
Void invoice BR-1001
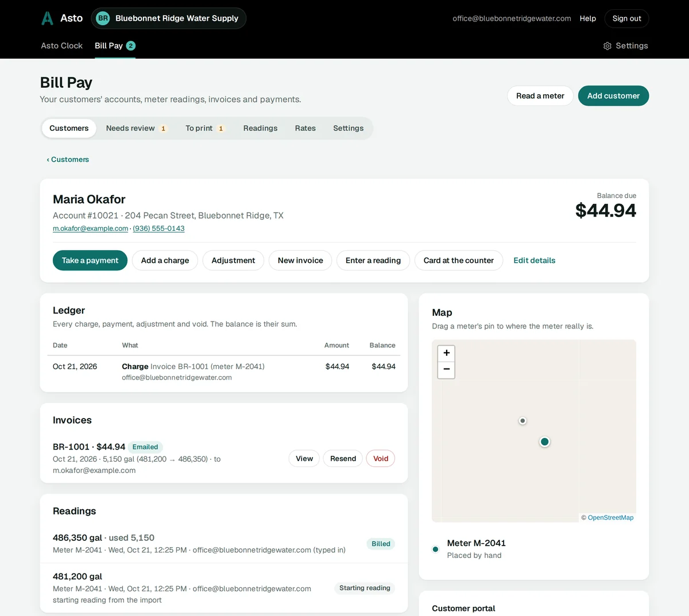381,459
